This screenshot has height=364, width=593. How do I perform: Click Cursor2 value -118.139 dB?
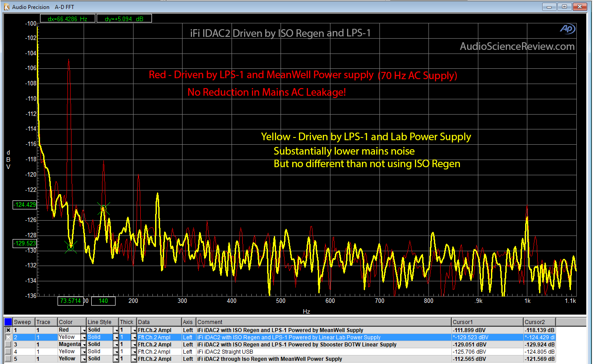540,330
